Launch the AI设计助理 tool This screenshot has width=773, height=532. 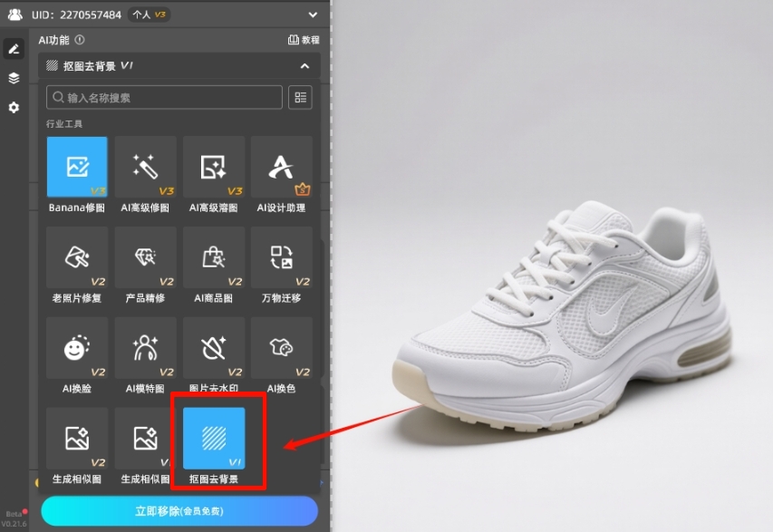point(281,167)
